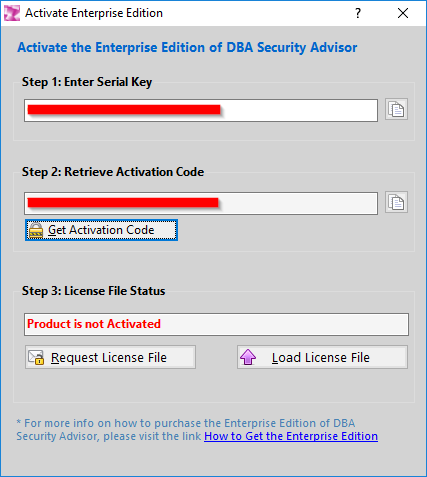
Task: Open How to Get the Enterprise Edition link
Action: pos(291,436)
